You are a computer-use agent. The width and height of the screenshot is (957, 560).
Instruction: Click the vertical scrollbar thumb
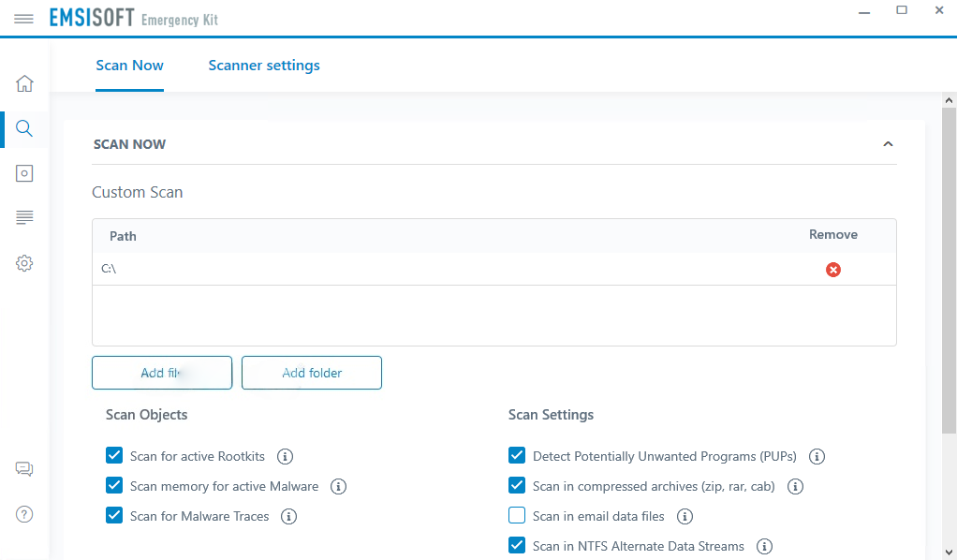(x=949, y=271)
